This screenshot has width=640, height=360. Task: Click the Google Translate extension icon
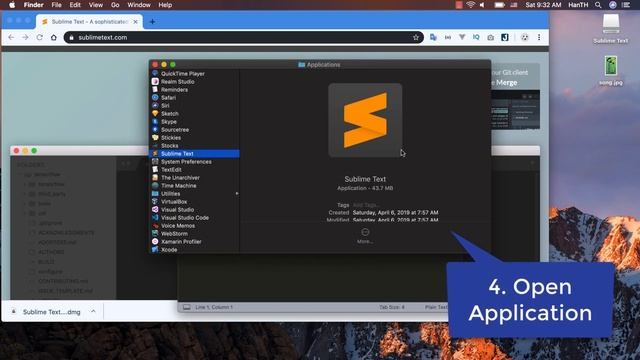click(433, 37)
